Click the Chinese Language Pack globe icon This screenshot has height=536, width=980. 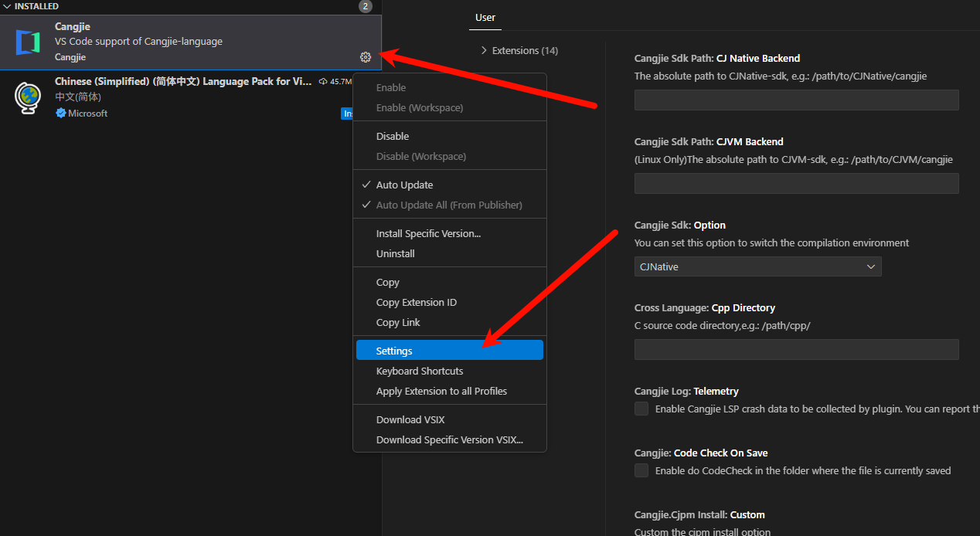click(28, 98)
